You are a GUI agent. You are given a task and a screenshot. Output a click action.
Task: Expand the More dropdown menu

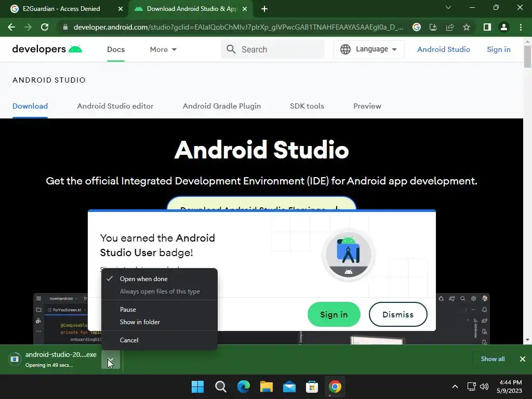pos(163,49)
